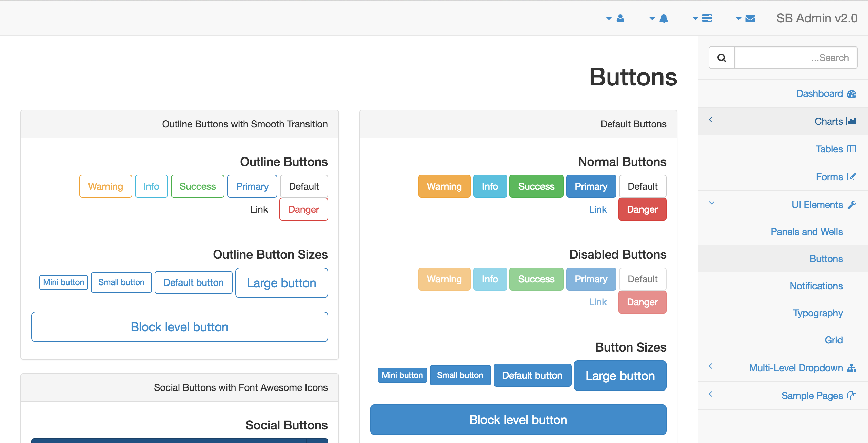This screenshot has height=443, width=868.
Task: Expand the Charts submenu chevron
Action: (x=711, y=120)
